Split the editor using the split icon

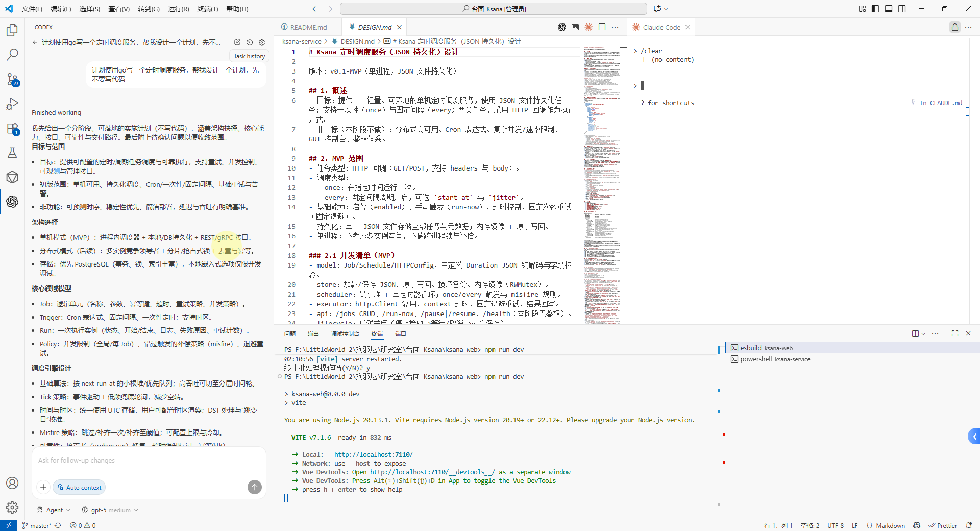point(602,27)
